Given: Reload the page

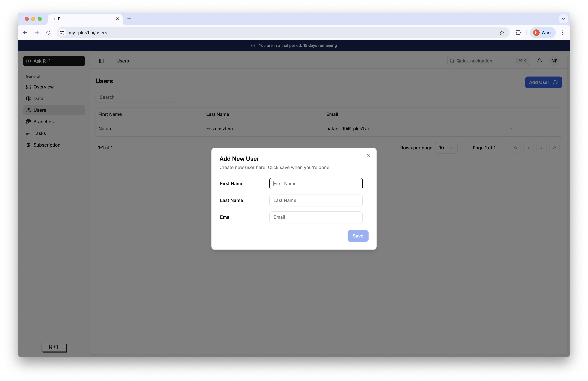Looking at the screenshot, I should (48, 33).
